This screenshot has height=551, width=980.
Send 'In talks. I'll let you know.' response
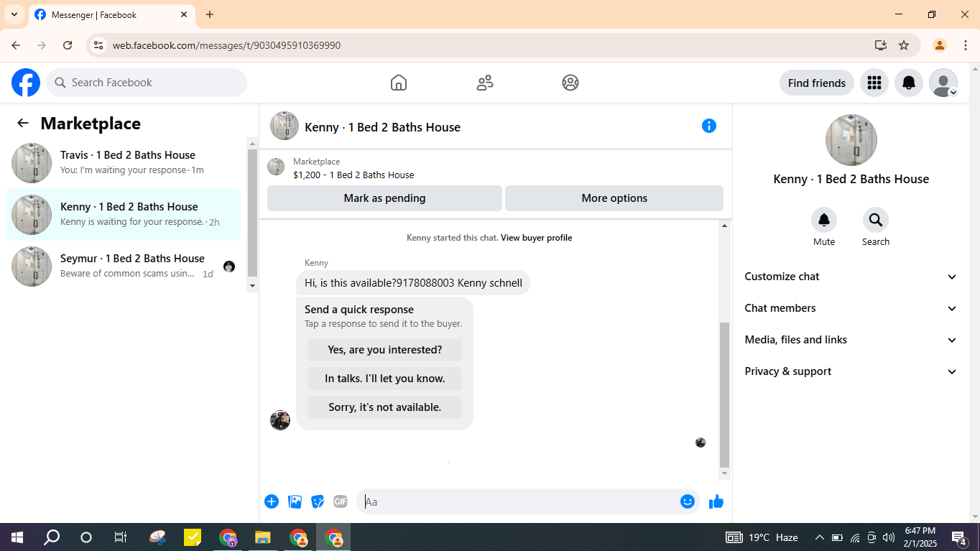(x=385, y=379)
